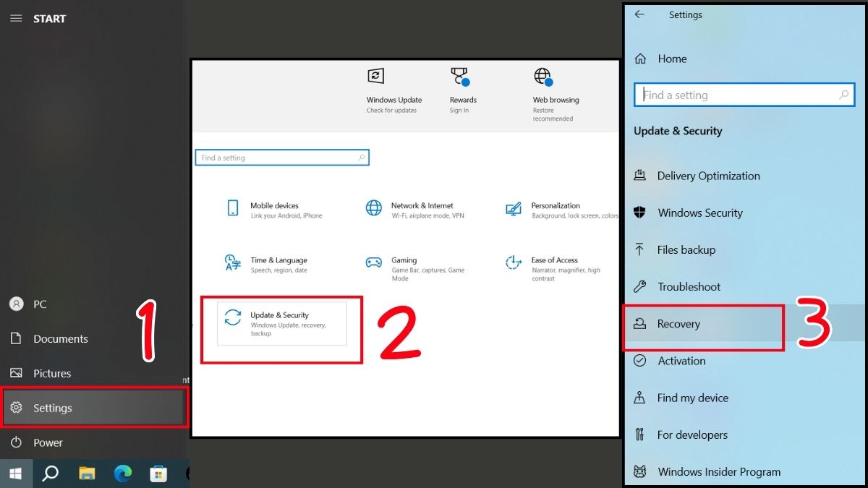Screen dimensions: 868x488
Task: Open Windows Security shield in the sidebar
Action: [640, 213]
